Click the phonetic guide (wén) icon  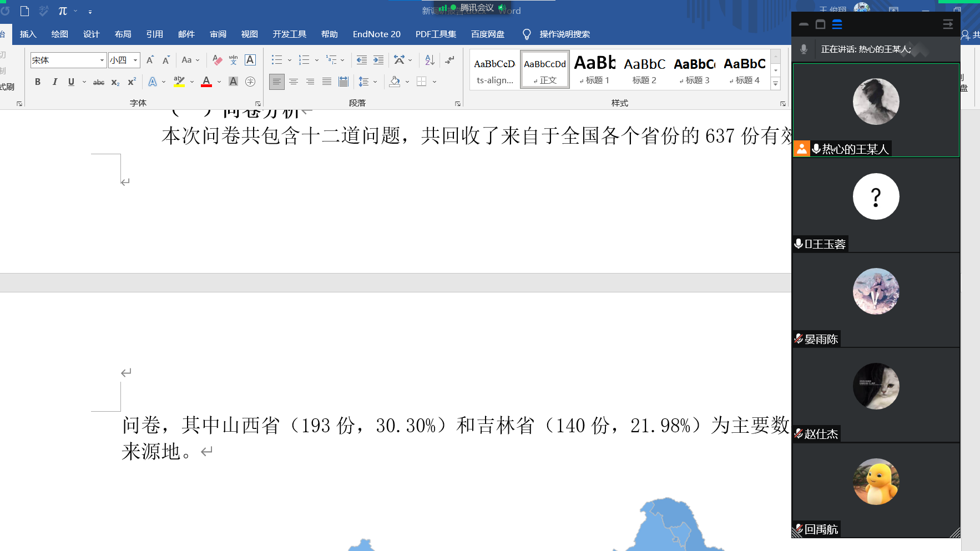coord(234,60)
